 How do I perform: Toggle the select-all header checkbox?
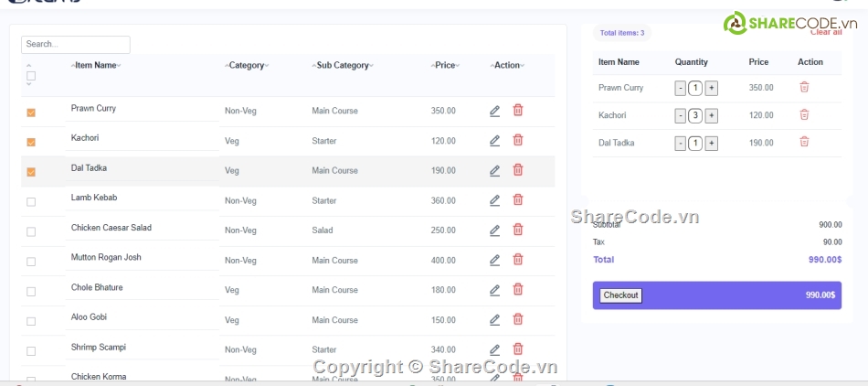pos(31,76)
